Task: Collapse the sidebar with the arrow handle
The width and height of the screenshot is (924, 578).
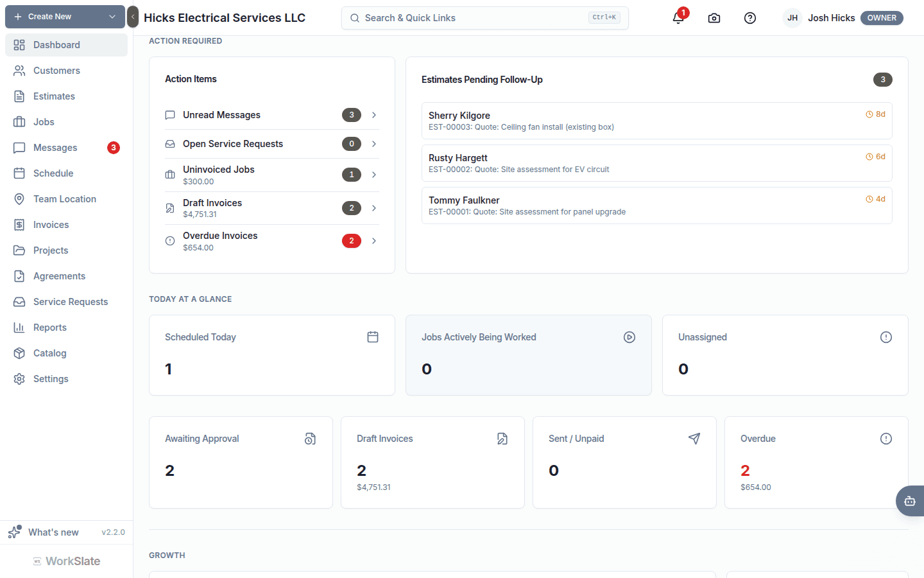Action: (133, 17)
